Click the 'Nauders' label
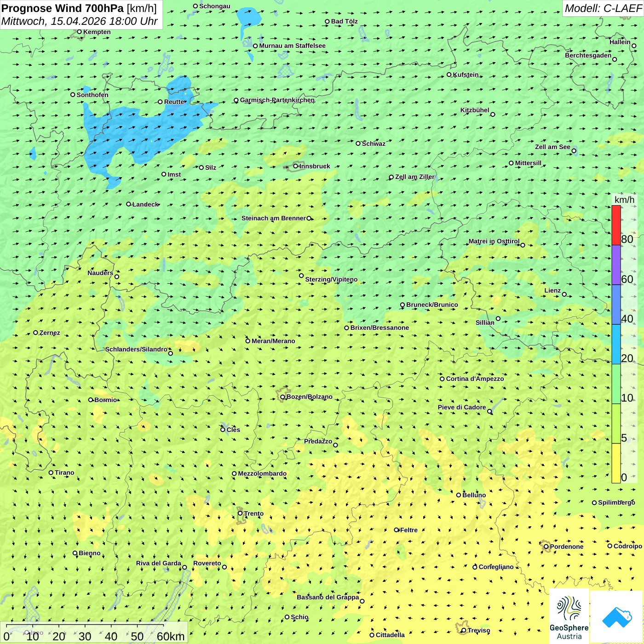 tap(100, 273)
